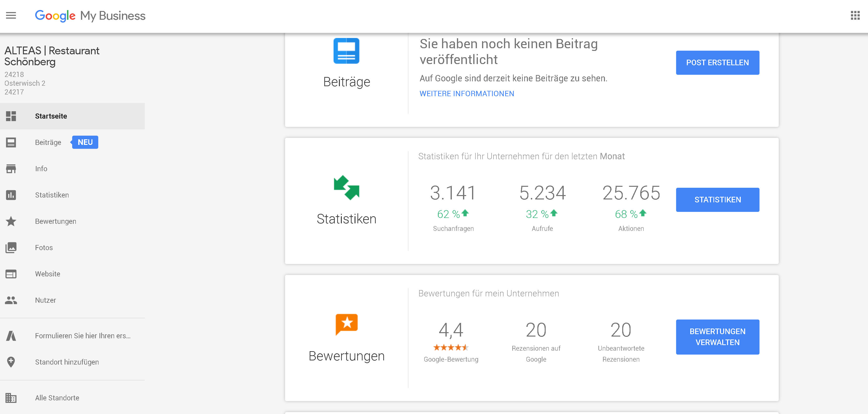This screenshot has height=414, width=868.
Task: Click the AdWords logo icon
Action: 11,336
